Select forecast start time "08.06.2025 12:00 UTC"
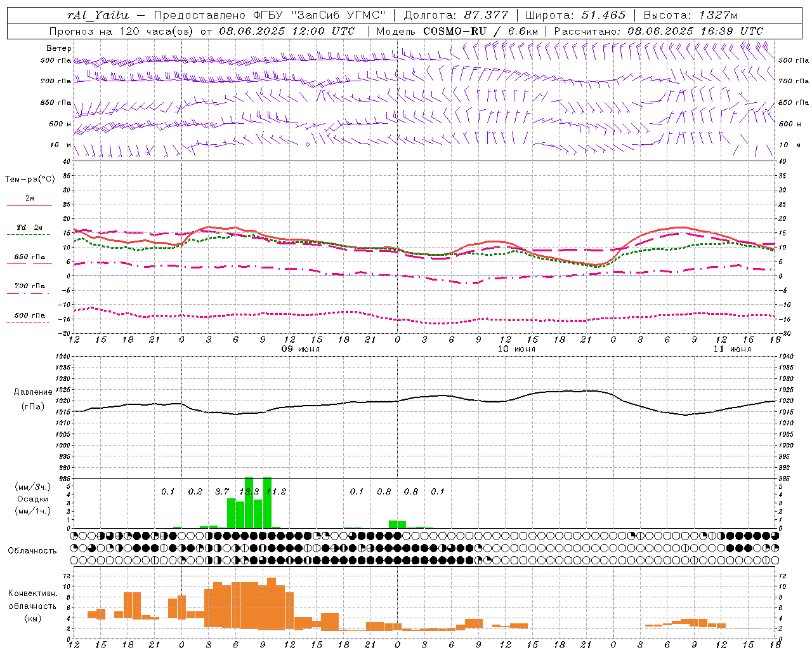 click(x=287, y=31)
